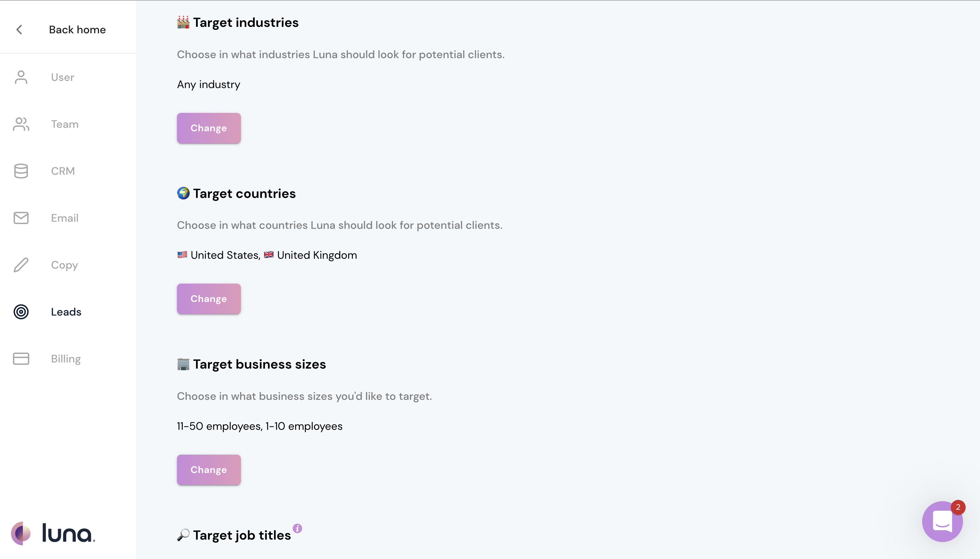Open the Intercom chat bubble
The image size is (980, 559).
942,521
